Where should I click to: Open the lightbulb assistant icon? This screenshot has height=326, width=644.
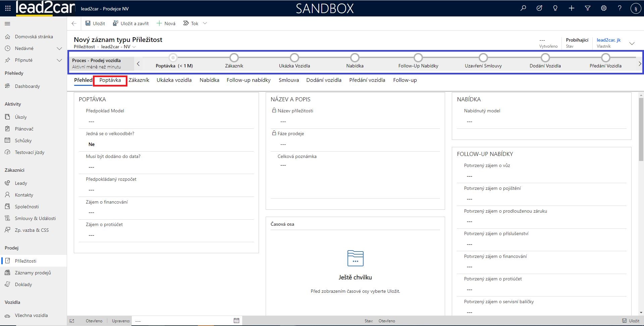(555, 8)
